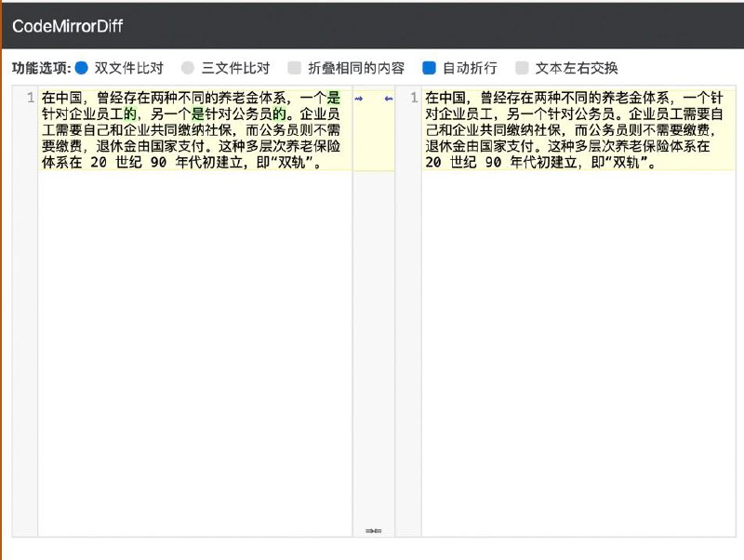
Task: Enable the 文本左右交换 checkbox
Action: [x=523, y=67]
